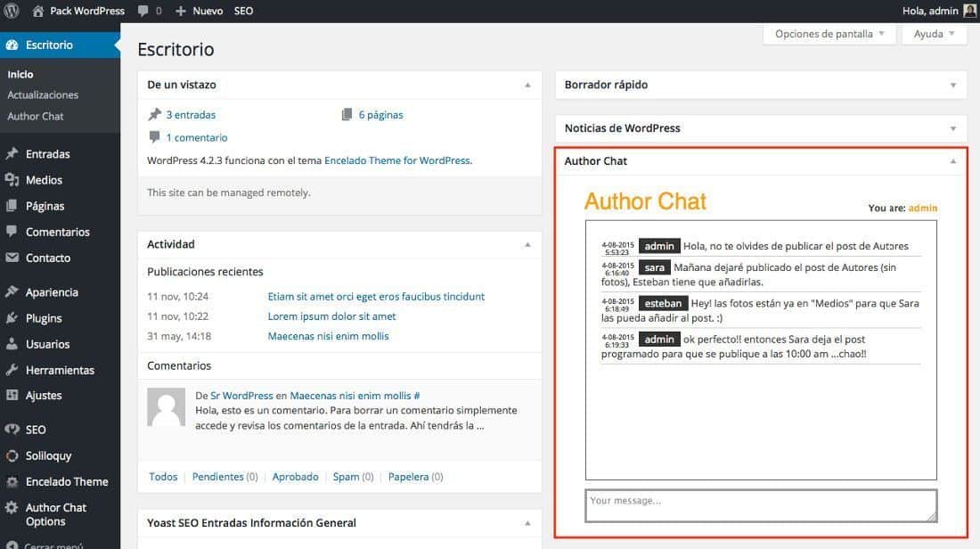The width and height of the screenshot is (980, 549).
Task: Open the Actualizaciones submenu item
Action: [x=43, y=95]
